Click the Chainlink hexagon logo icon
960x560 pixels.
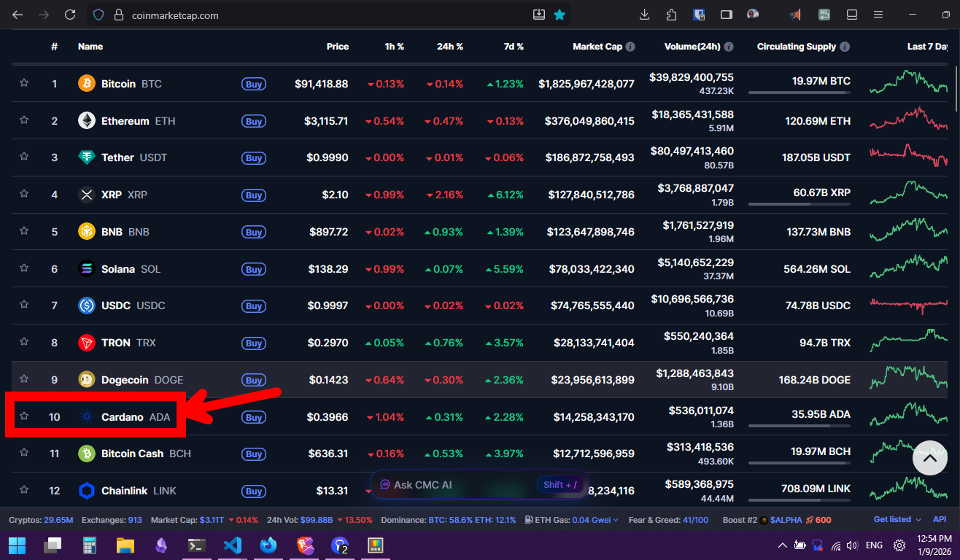click(87, 491)
